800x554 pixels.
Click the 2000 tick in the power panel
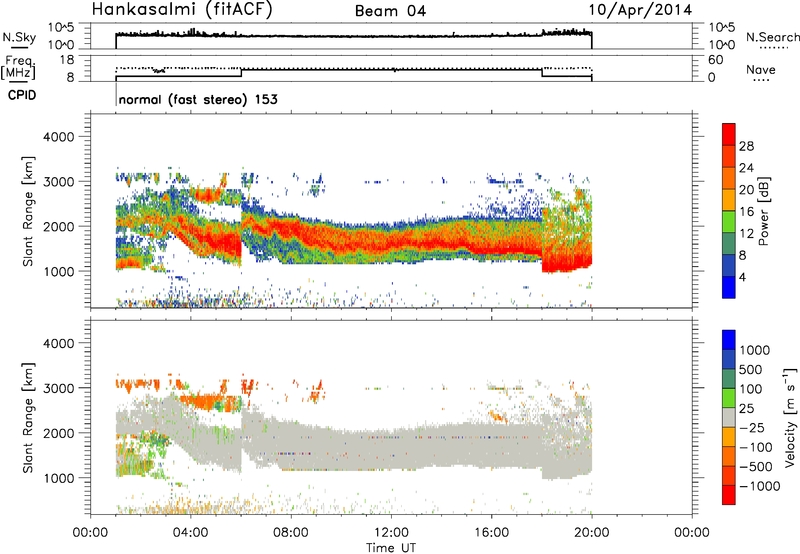coord(59,226)
